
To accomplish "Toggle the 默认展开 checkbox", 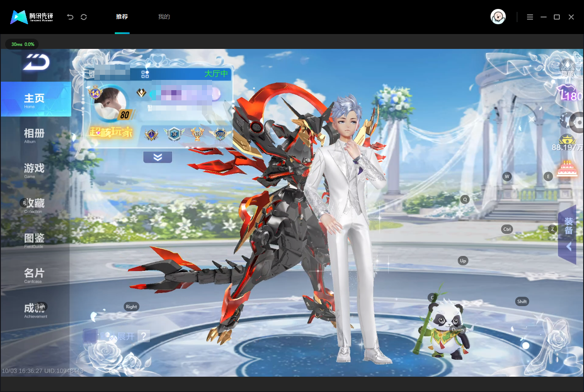I will tap(90, 336).
